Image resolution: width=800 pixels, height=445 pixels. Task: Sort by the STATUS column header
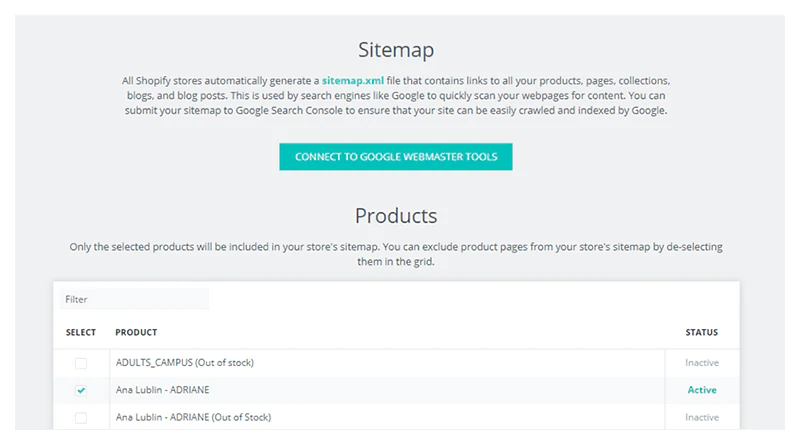click(x=702, y=332)
